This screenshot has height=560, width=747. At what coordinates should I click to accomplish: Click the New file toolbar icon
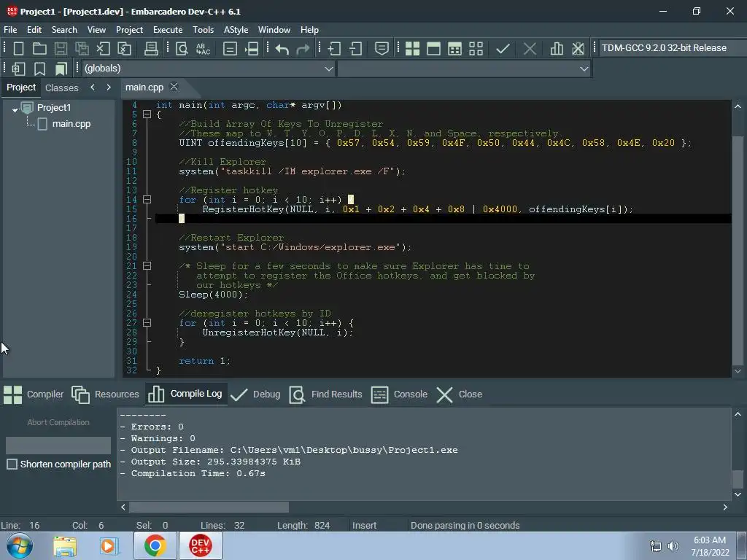click(x=18, y=48)
